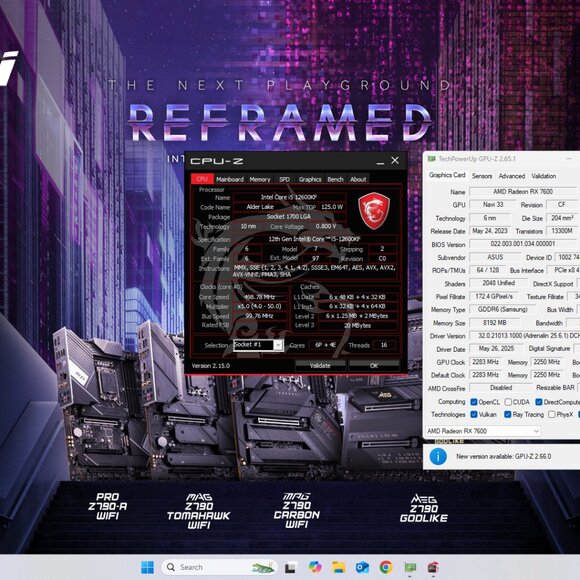The width and height of the screenshot is (580, 580).
Task: Click the Threads value 16 in CPU-Z
Action: (384, 345)
